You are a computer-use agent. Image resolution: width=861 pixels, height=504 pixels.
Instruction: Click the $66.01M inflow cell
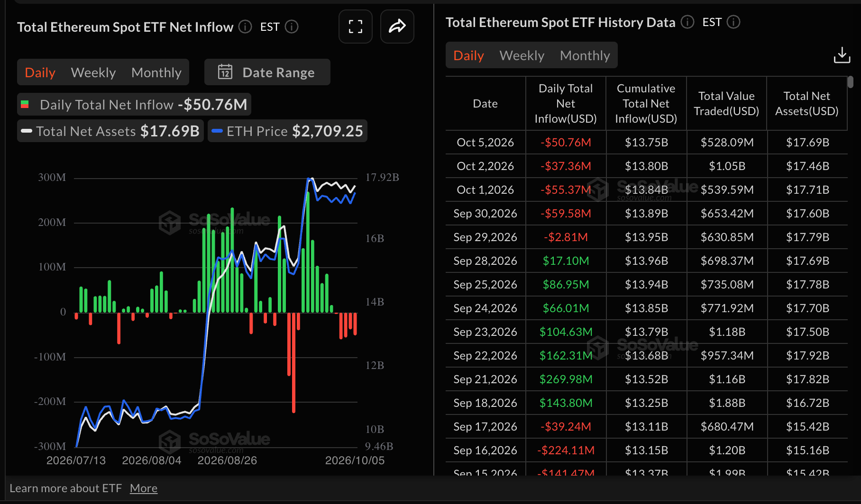566,308
